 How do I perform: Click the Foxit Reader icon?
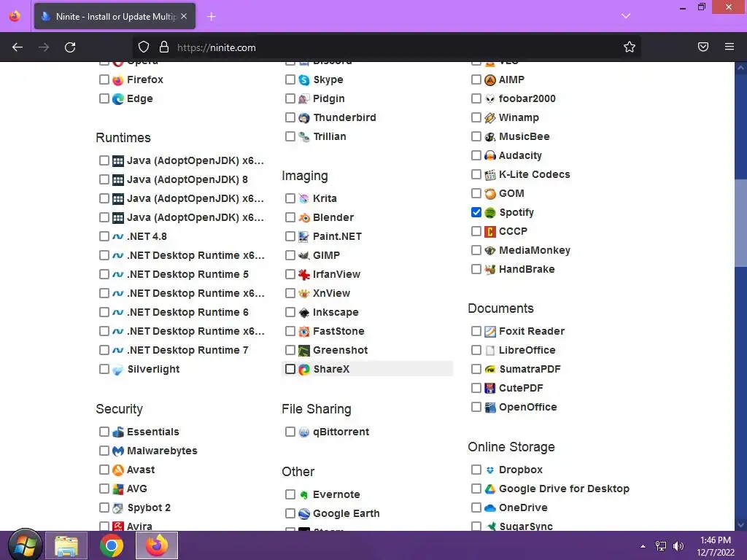pyautogui.click(x=489, y=332)
